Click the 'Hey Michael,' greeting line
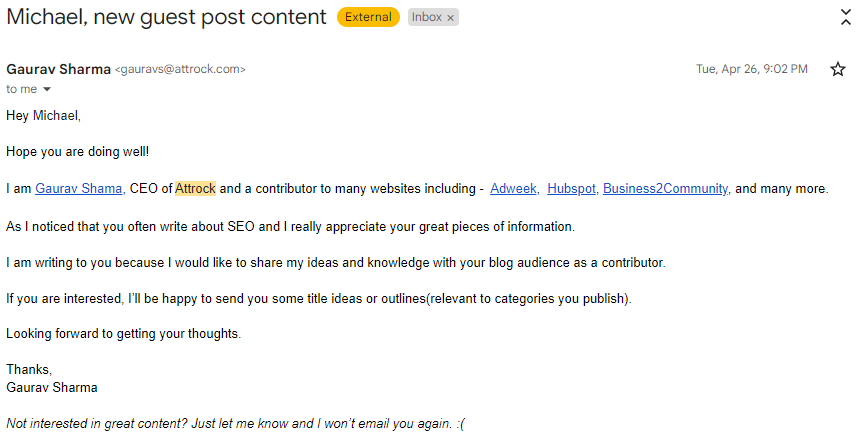Image resolution: width=859 pixels, height=446 pixels. (x=43, y=115)
